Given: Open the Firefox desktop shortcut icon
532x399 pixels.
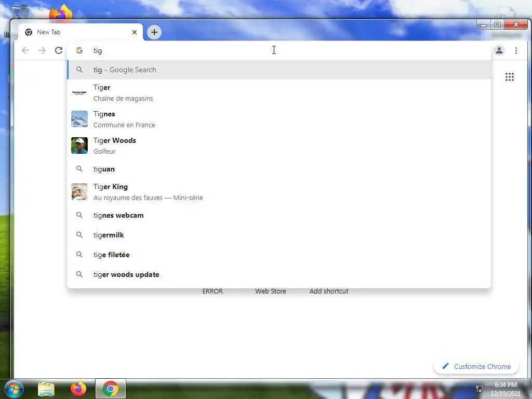Looking at the screenshot, I should 61,12.
